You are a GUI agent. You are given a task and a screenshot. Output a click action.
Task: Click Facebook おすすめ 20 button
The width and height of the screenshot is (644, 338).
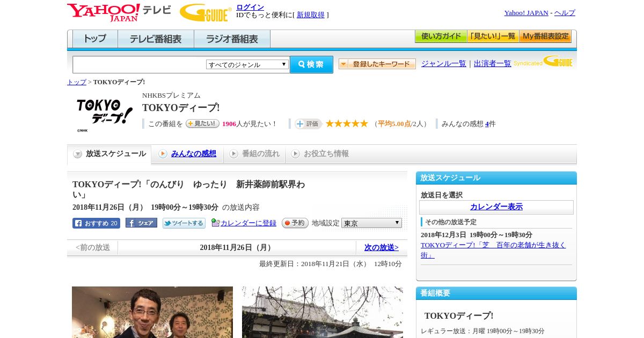96,223
